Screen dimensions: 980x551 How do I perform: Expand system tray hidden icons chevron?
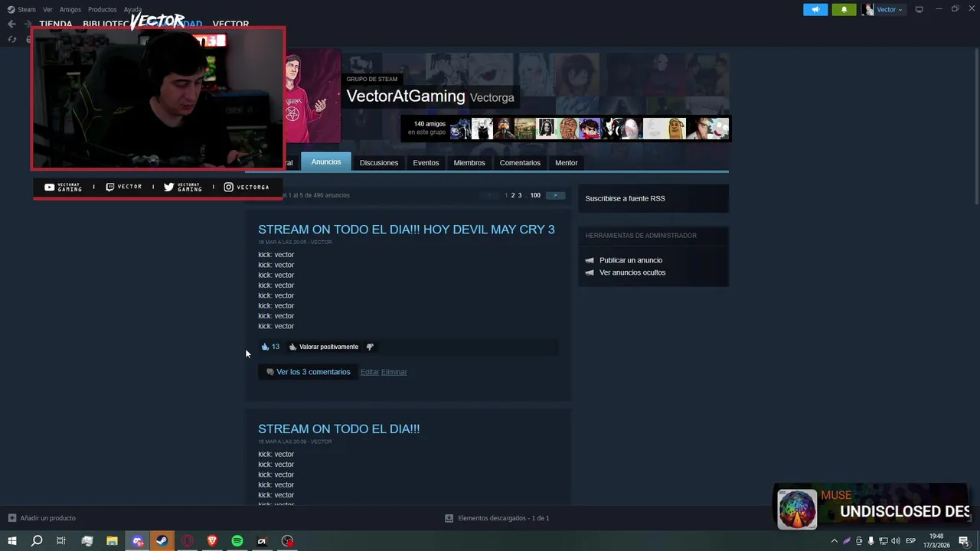point(835,541)
